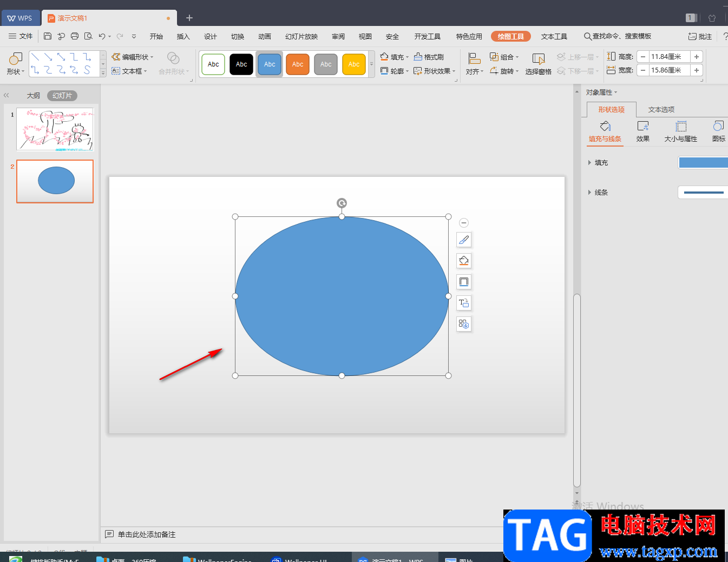Select the straight line shape in the shape gallery
Screen dimensions: 728x562
(x=35, y=57)
